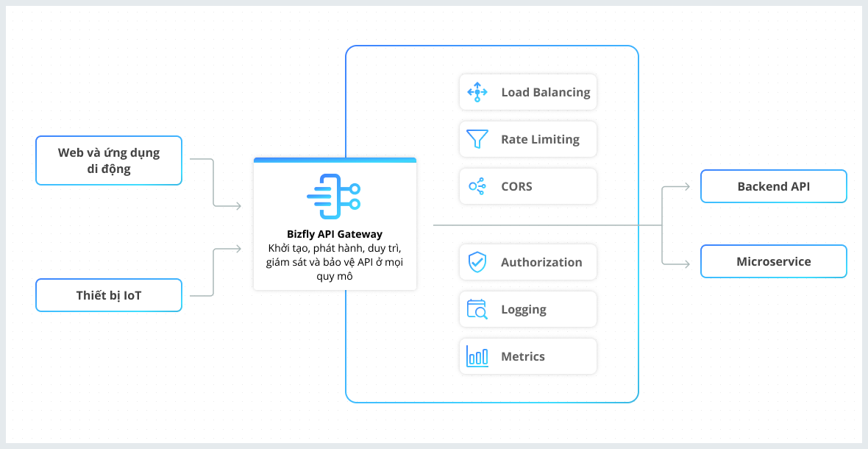Select the CORS label text
Screen dimensions: 868x449
(x=516, y=186)
